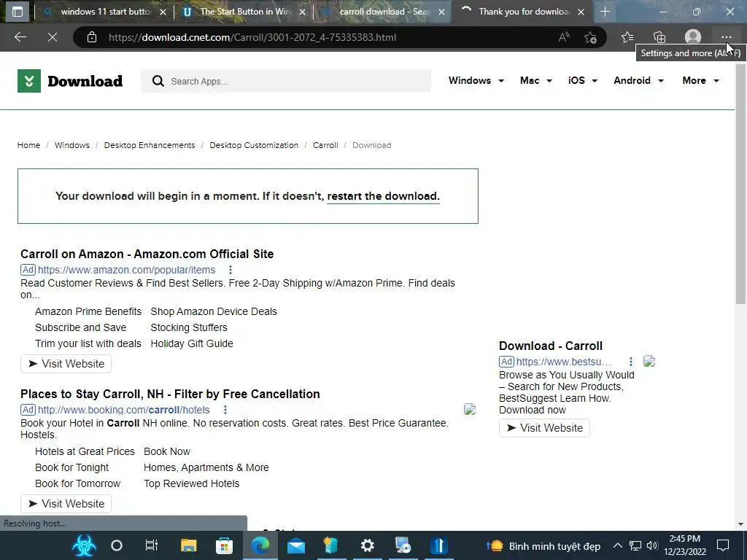747x560 pixels.
Task: Open the Start menu biohazard icon
Action: [85, 545]
